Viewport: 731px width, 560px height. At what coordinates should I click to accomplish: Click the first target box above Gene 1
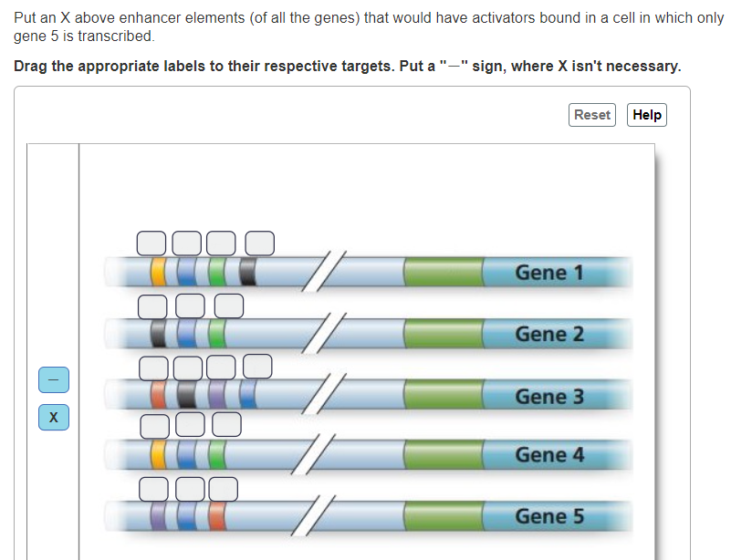tap(151, 244)
